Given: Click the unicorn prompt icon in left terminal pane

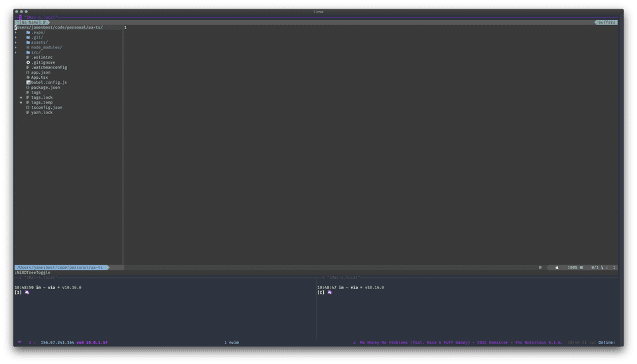Looking at the screenshot, I should 27,292.
